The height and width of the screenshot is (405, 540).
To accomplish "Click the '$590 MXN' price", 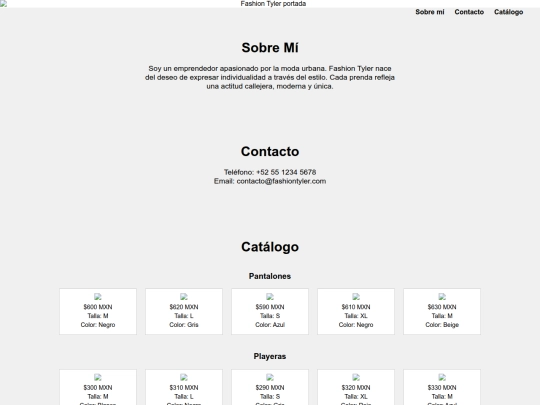I will coord(270,307).
